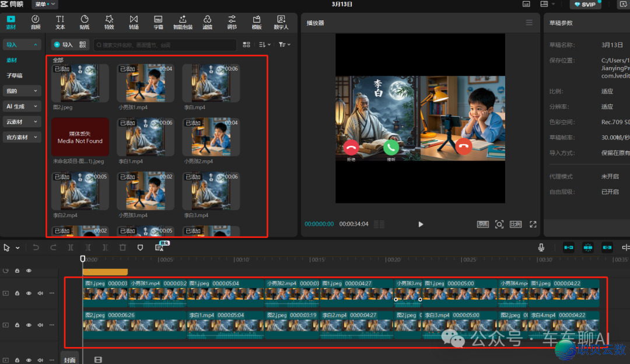The width and height of the screenshot is (630, 364).
Task: Collapse the 导入 section in left sidebar
Action: pyautogui.click(x=22, y=44)
